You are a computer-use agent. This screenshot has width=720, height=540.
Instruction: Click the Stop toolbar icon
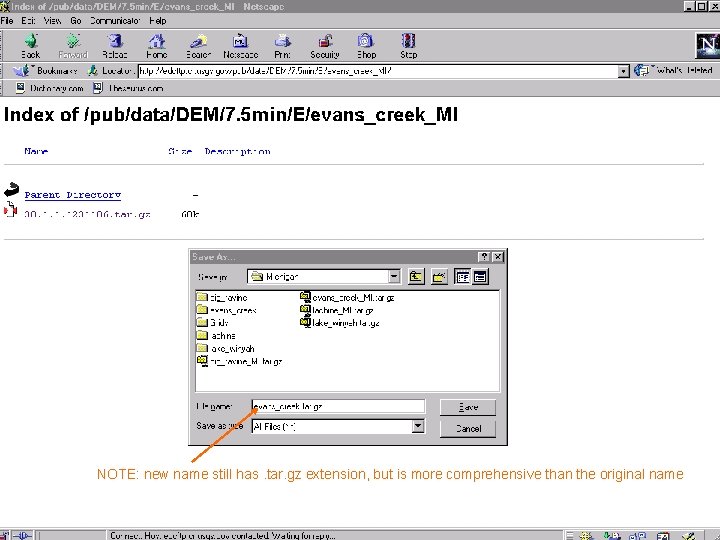tap(408, 46)
